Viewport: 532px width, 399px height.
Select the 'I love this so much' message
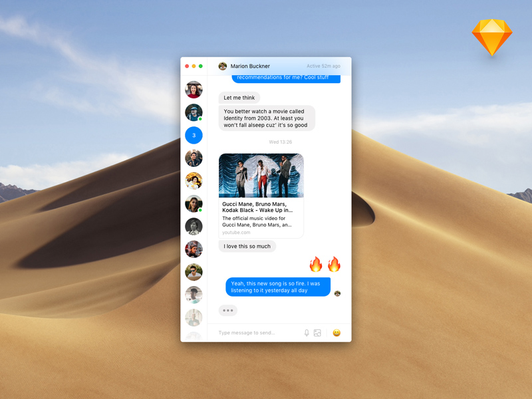247,246
